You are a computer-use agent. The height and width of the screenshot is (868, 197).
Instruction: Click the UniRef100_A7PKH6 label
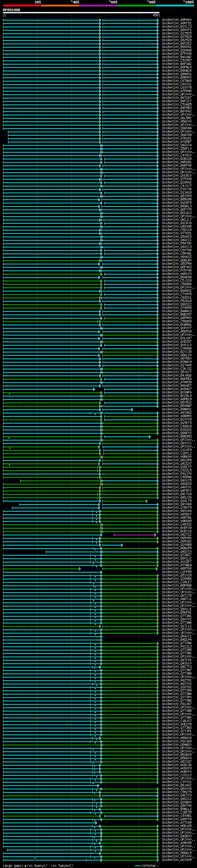pyautogui.click(x=177, y=91)
